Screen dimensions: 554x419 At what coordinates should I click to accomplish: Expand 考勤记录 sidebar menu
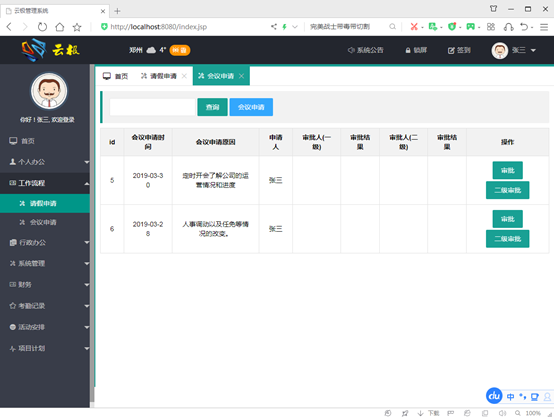click(x=45, y=306)
